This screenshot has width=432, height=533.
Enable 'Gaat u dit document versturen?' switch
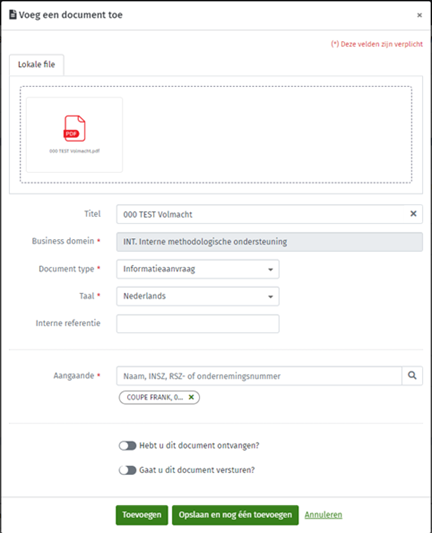coord(127,470)
